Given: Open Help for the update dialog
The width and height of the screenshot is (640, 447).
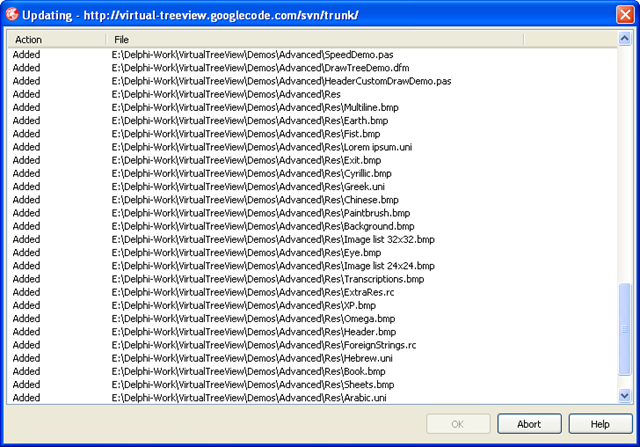Looking at the screenshot, I should tap(600, 424).
